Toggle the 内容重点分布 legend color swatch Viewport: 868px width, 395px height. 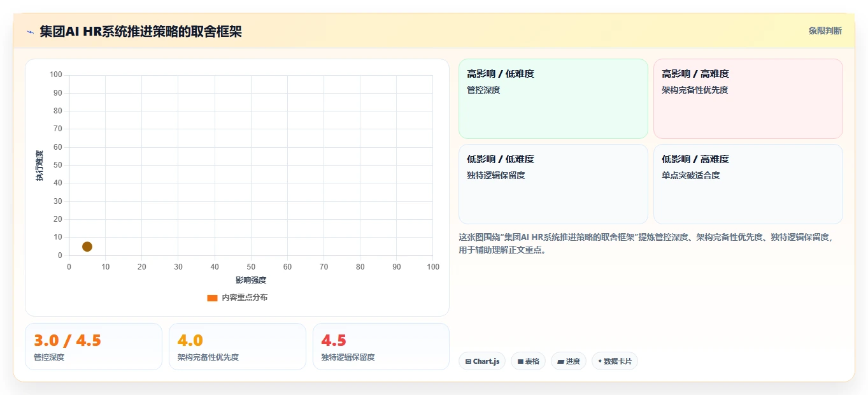(x=213, y=298)
